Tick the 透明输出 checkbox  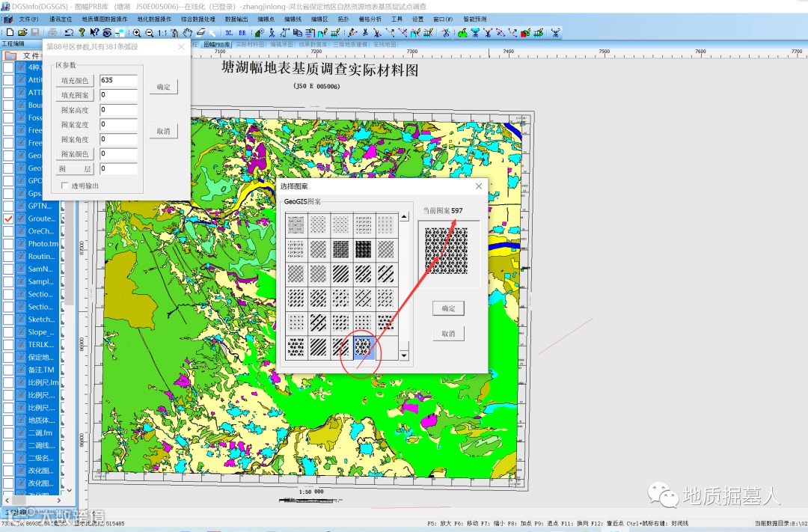coord(65,186)
